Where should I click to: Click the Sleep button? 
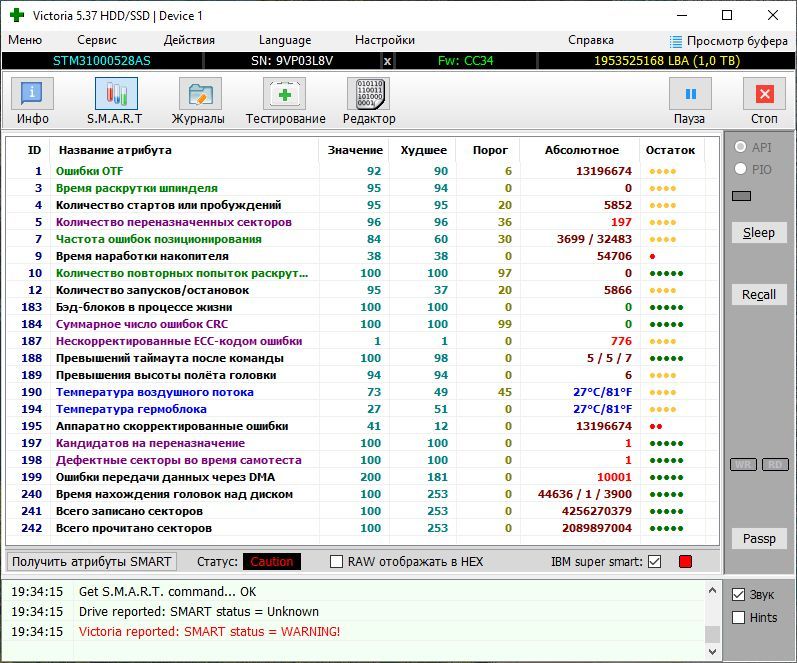click(759, 233)
